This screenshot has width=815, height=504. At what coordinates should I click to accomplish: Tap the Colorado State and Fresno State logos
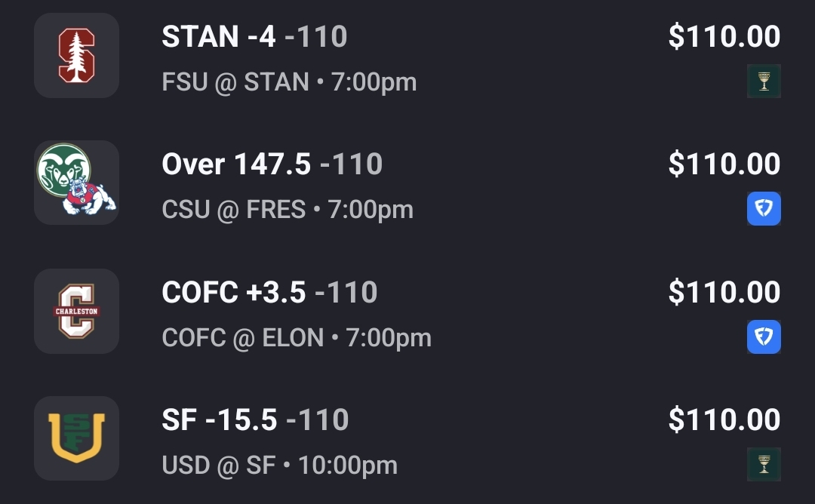click(76, 182)
